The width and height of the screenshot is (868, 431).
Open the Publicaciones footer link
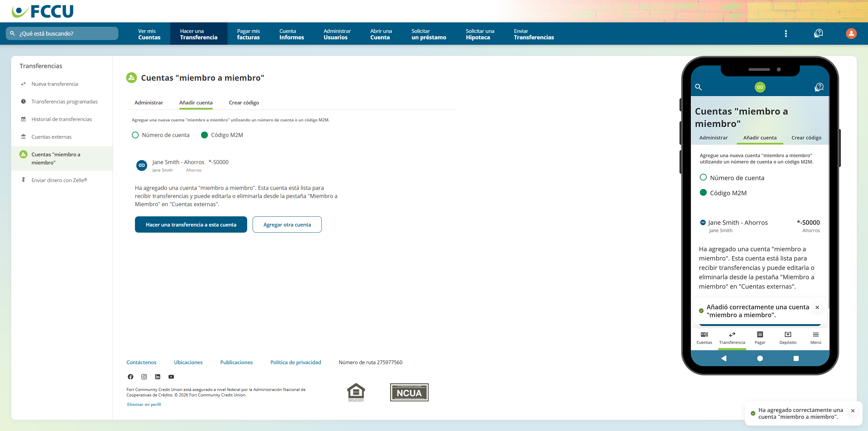[x=236, y=362]
